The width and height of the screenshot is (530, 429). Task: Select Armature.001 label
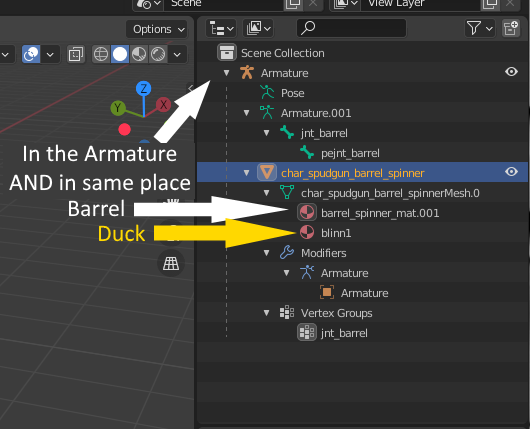pos(316,113)
